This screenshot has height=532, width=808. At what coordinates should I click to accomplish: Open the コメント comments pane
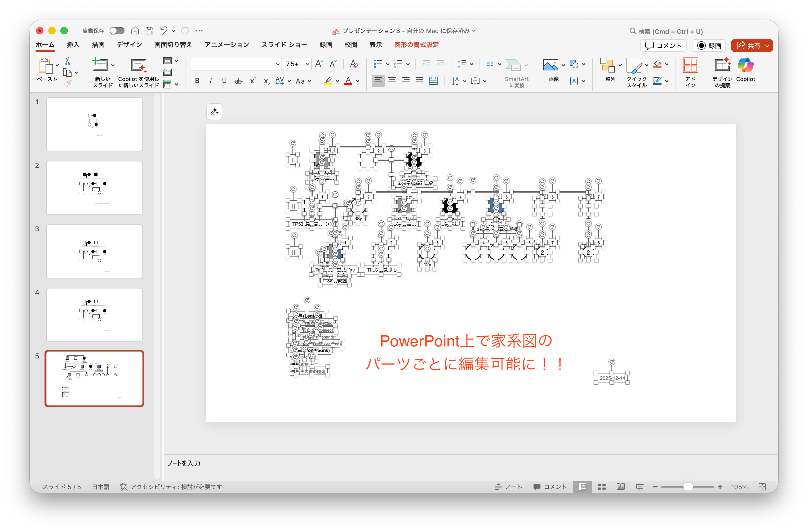(663, 46)
